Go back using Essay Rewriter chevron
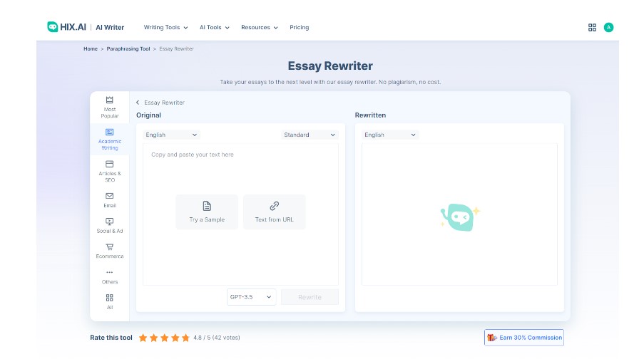This screenshot has width=634, height=364. pyautogui.click(x=138, y=103)
